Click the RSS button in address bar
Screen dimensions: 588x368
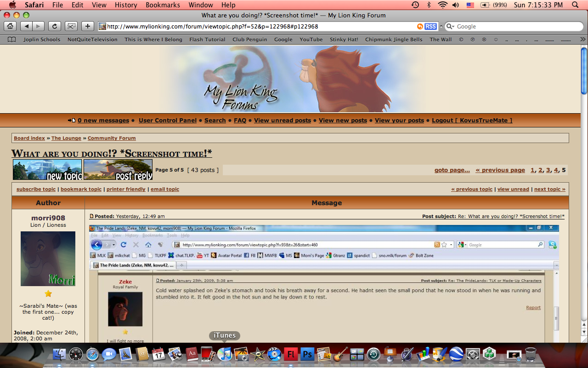[x=430, y=27]
